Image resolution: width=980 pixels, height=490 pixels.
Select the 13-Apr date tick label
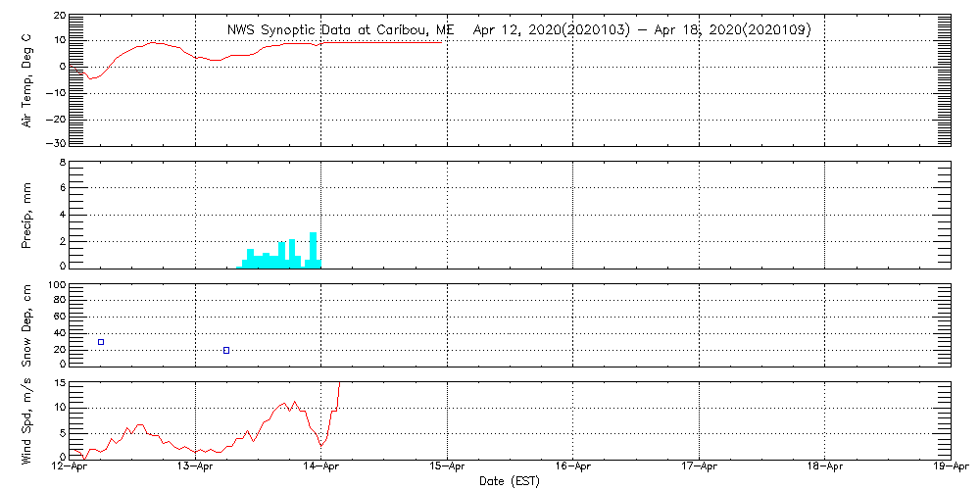coord(196,467)
